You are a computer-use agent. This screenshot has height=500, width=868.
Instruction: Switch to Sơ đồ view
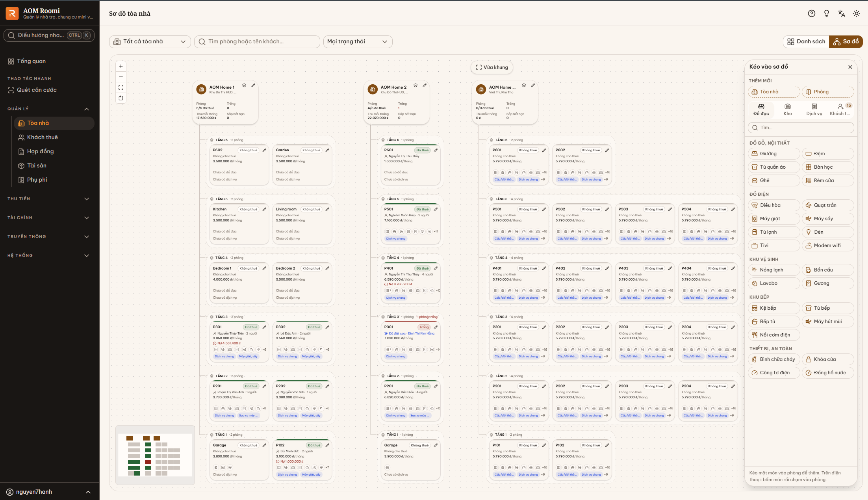(x=846, y=42)
